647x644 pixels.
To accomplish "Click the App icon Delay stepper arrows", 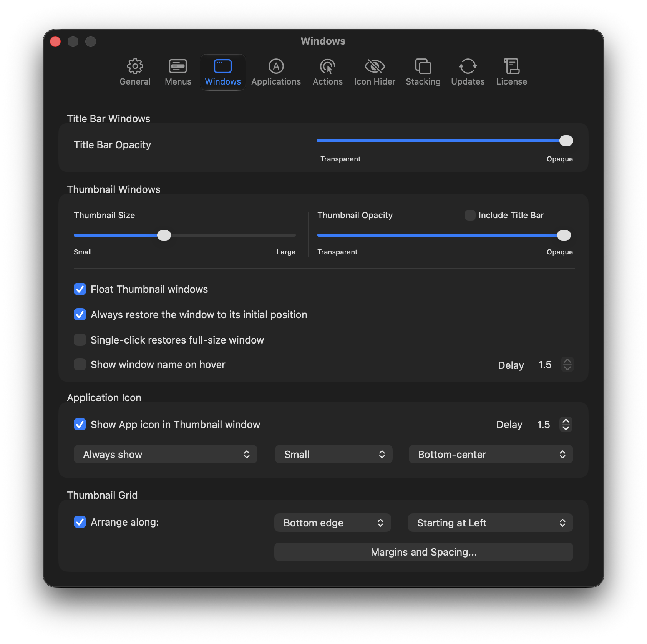I will 566,424.
